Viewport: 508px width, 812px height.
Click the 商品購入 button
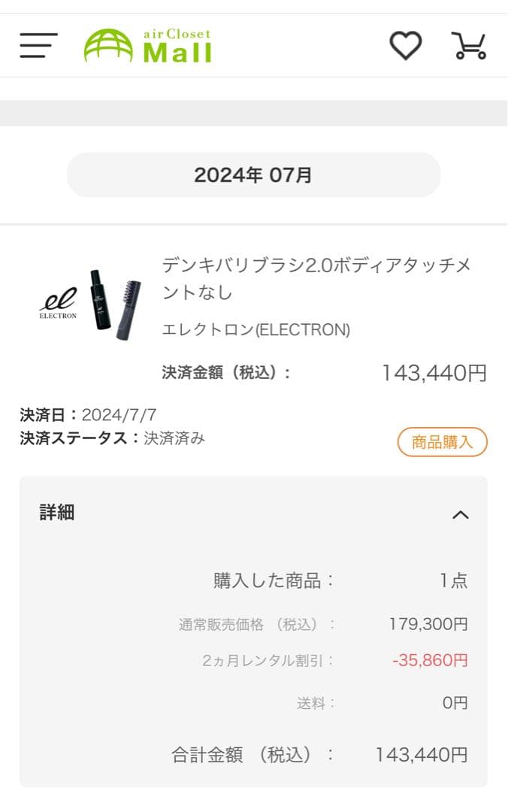point(443,443)
